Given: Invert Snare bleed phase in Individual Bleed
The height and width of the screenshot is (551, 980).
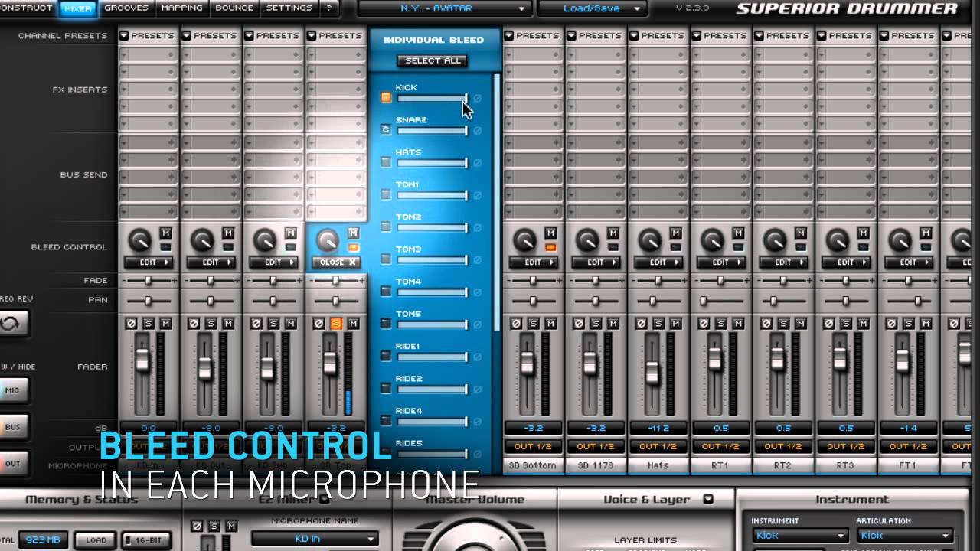Looking at the screenshot, I should [x=477, y=131].
